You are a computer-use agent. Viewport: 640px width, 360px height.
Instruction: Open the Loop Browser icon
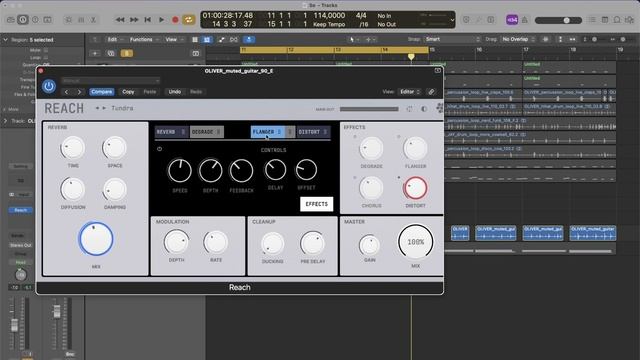(x=617, y=20)
